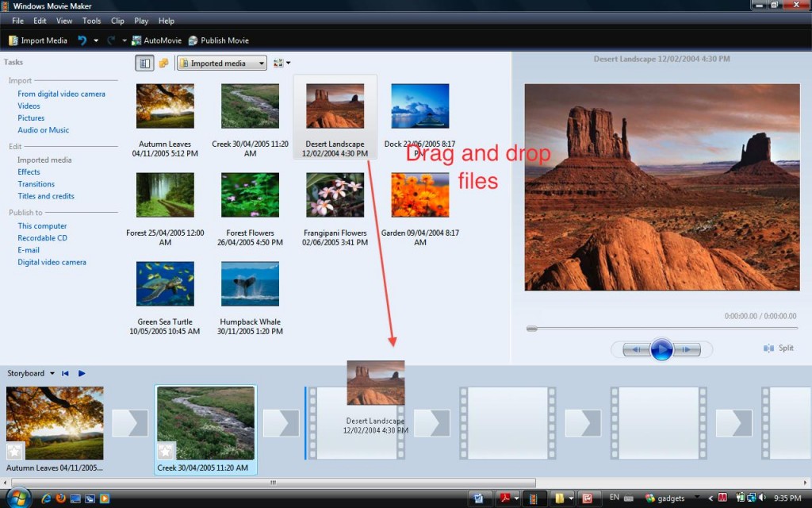The image size is (812, 508).
Task: Click the Next Frame playback button
Action: click(x=687, y=349)
